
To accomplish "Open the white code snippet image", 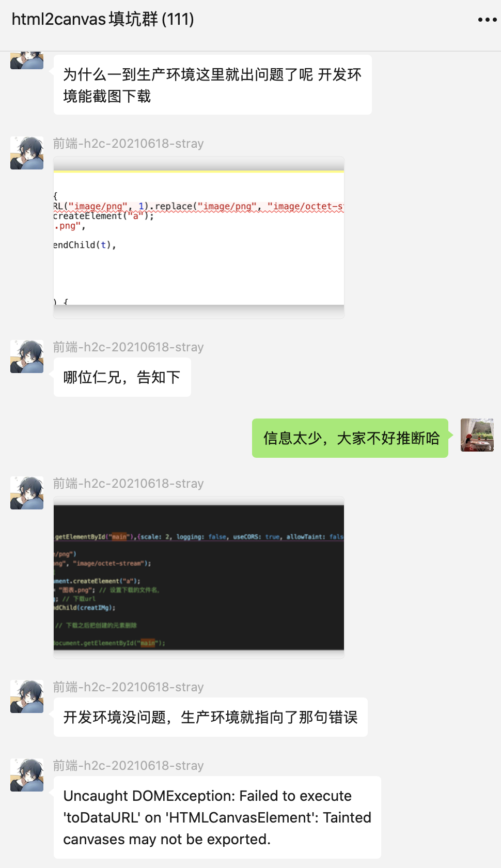I will 199,238.
